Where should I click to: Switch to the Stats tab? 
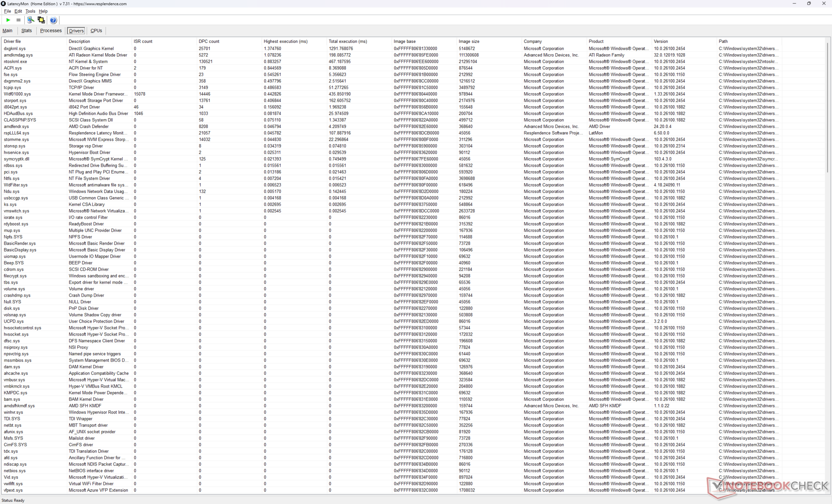[x=26, y=31]
